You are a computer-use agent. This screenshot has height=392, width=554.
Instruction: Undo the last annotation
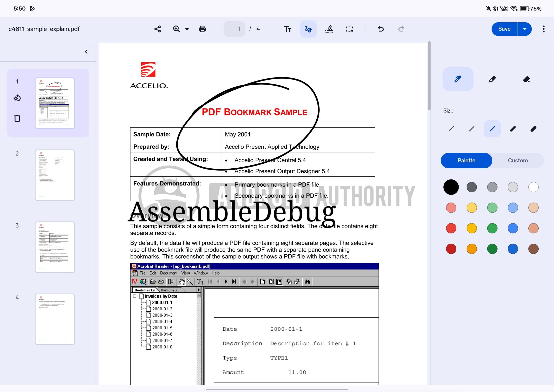coord(381,29)
